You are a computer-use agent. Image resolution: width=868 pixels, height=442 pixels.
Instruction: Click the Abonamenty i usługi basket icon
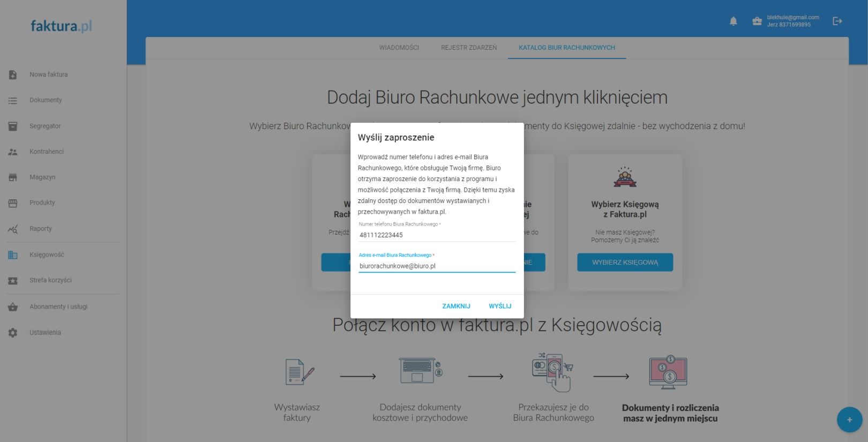[13, 307]
